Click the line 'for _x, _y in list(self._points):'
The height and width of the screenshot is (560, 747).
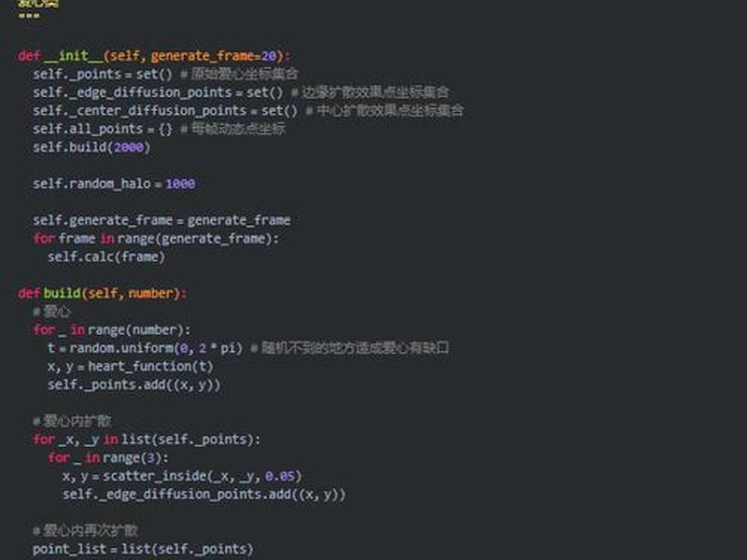pos(147,440)
